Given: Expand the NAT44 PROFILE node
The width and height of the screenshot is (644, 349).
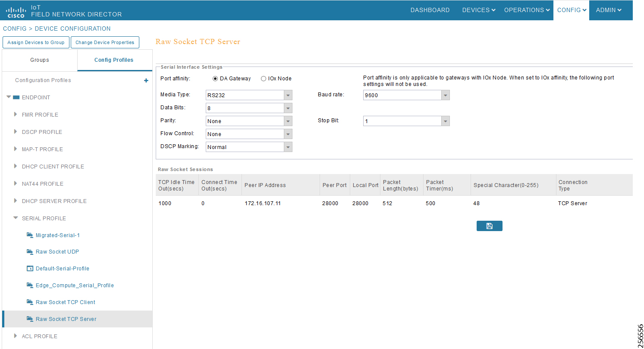Looking at the screenshot, I should (16, 184).
